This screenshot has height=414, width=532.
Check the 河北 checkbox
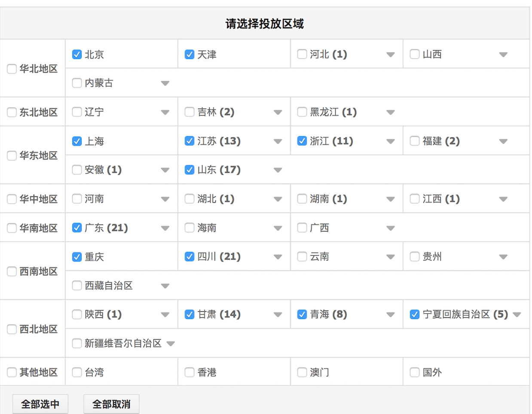point(302,54)
